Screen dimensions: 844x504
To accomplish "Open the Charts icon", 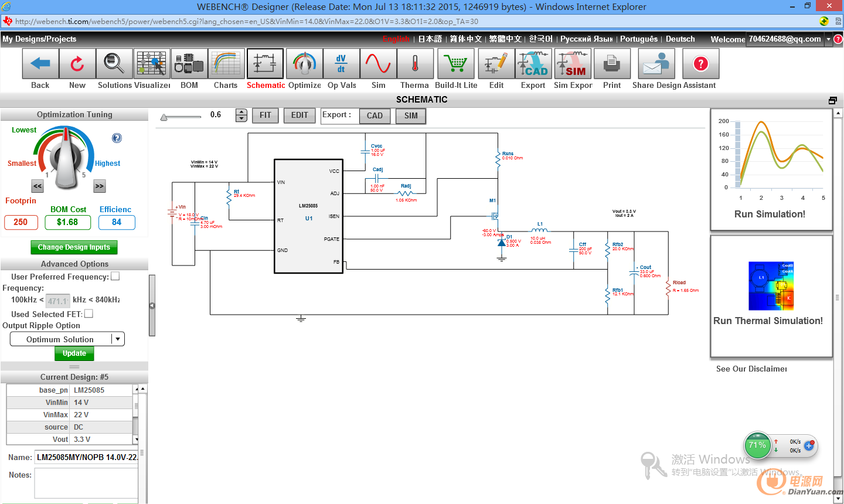I will pyautogui.click(x=226, y=63).
